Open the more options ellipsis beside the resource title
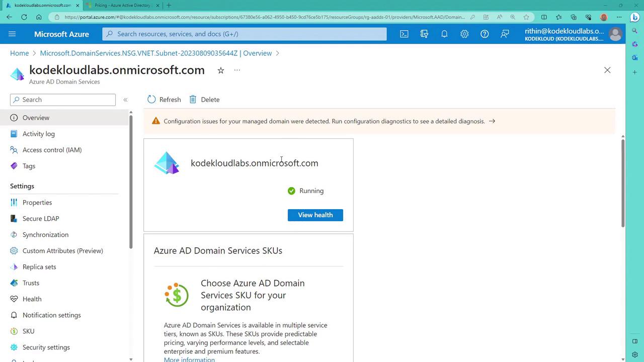This screenshot has height=362, width=644. click(237, 70)
